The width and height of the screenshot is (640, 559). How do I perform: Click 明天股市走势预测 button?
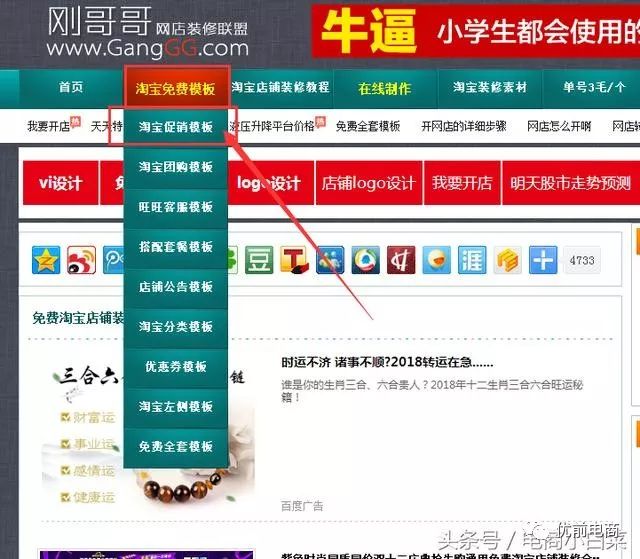[571, 183]
